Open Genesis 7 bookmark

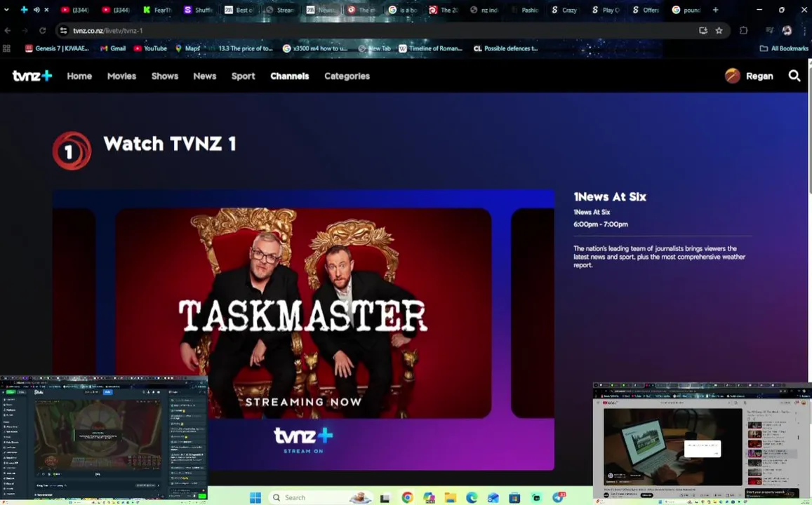(x=57, y=48)
